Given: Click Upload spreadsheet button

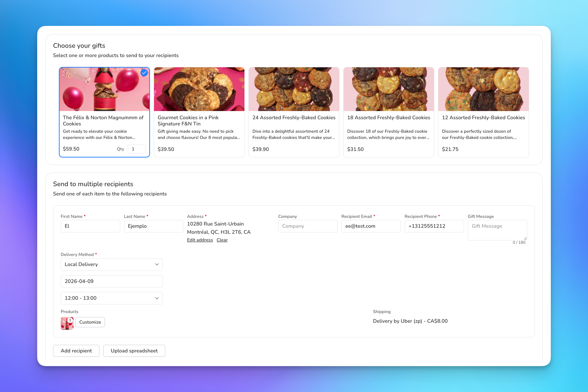Looking at the screenshot, I should click(134, 351).
